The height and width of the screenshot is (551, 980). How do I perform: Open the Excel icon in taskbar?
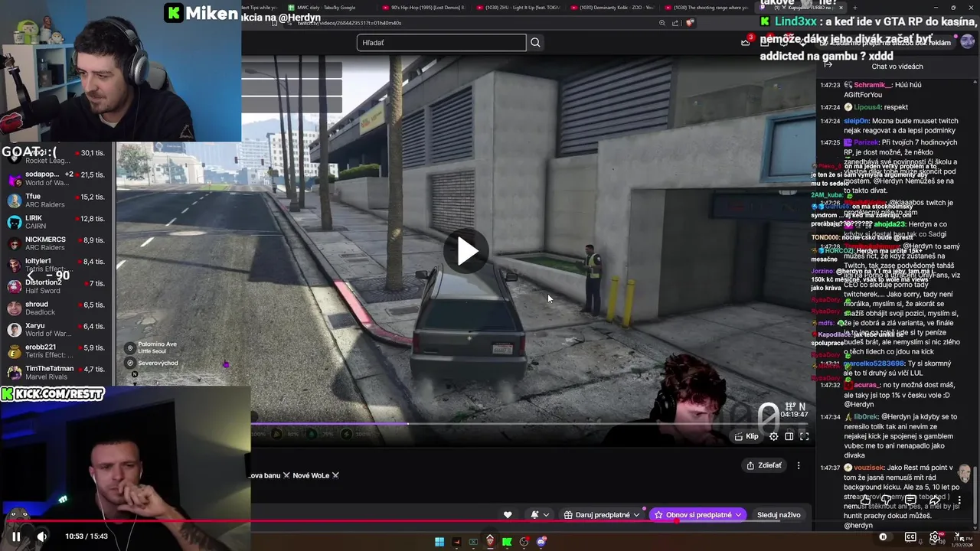473,542
